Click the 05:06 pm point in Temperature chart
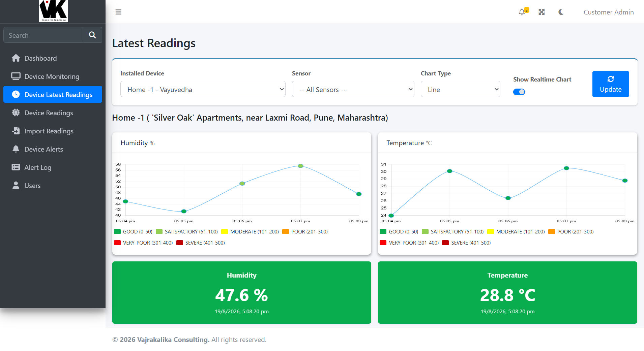The width and height of the screenshot is (644, 351). (508, 198)
